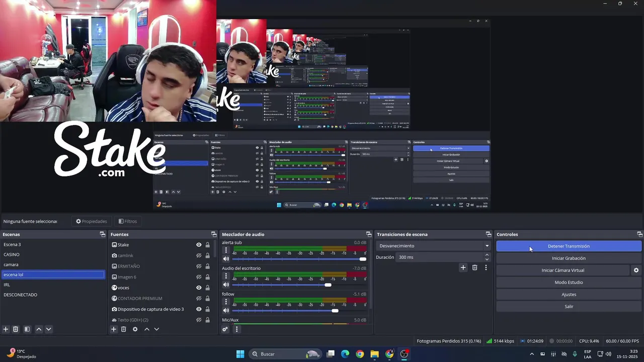Adjust follow channel volume slider
This screenshot has height=362, width=644.
pyautogui.click(x=299, y=311)
